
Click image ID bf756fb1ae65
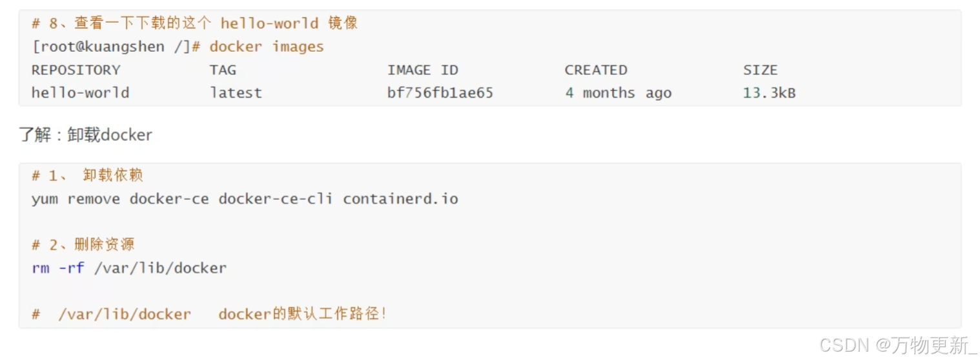click(440, 93)
